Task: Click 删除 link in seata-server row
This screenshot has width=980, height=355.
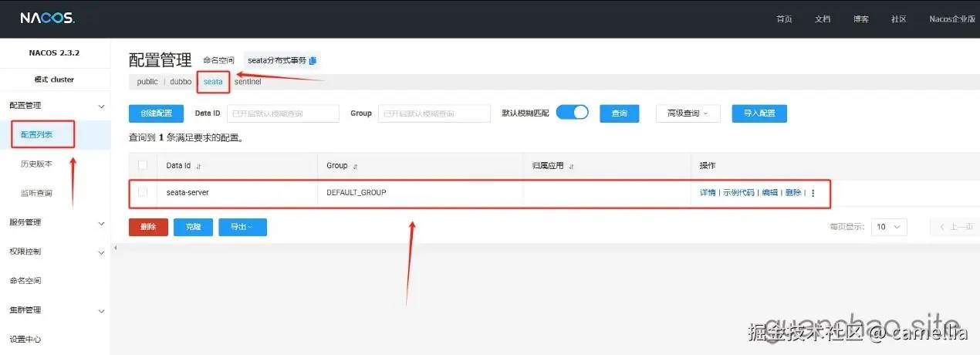Action: 793,193
